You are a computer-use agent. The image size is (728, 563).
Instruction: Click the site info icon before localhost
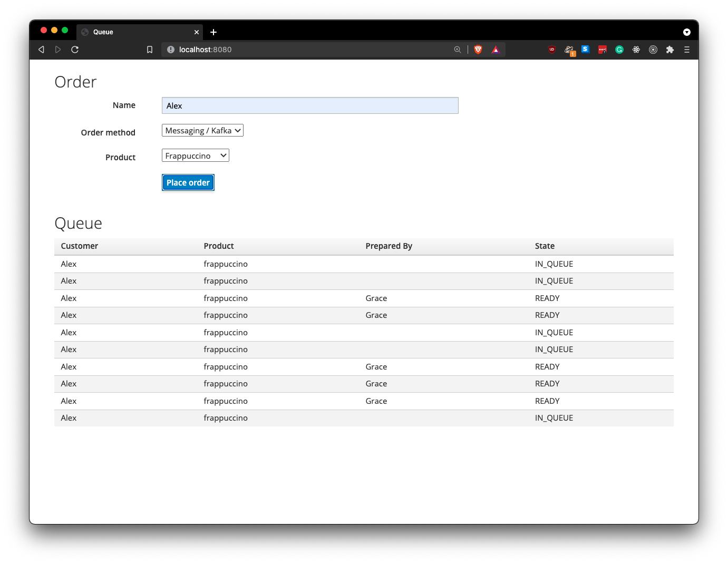[171, 50]
